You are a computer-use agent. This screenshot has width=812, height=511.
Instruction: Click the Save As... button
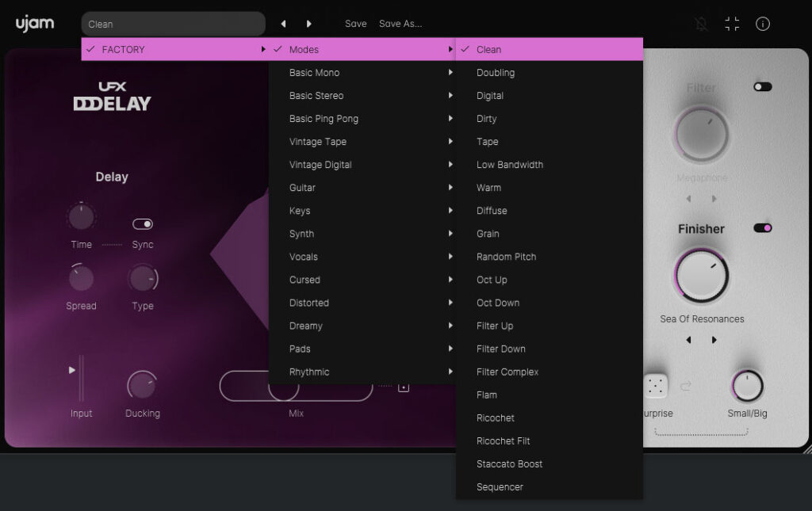tap(400, 24)
